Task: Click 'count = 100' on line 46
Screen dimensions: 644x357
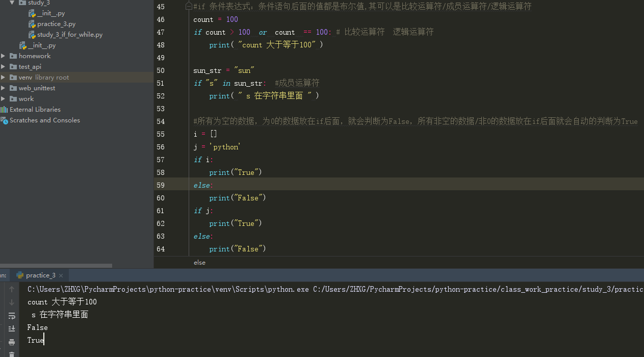Action: point(216,19)
